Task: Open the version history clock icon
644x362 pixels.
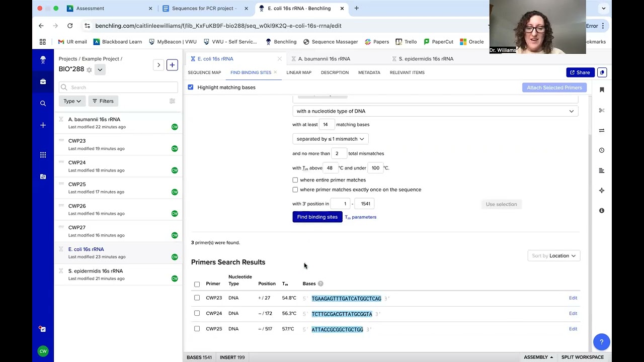Action: point(602,150)
